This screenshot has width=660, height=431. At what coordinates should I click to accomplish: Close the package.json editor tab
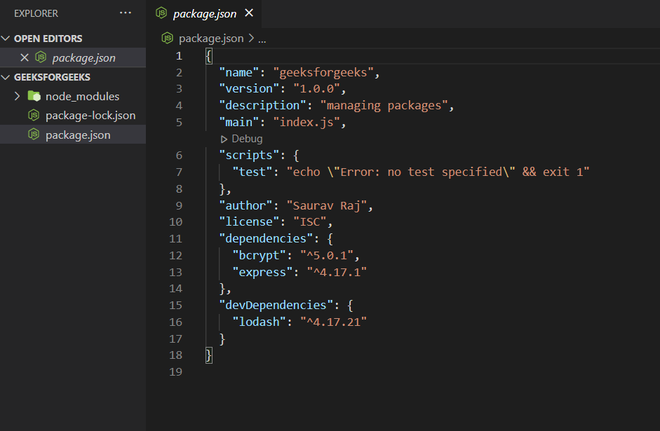249,14
